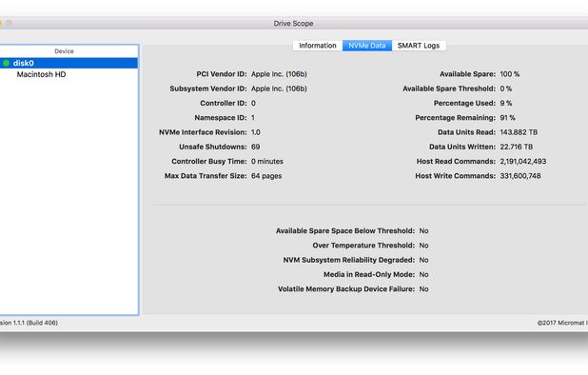
Task: Click the Over Temperature Threshold value No
Action: (x=423, y=246)
